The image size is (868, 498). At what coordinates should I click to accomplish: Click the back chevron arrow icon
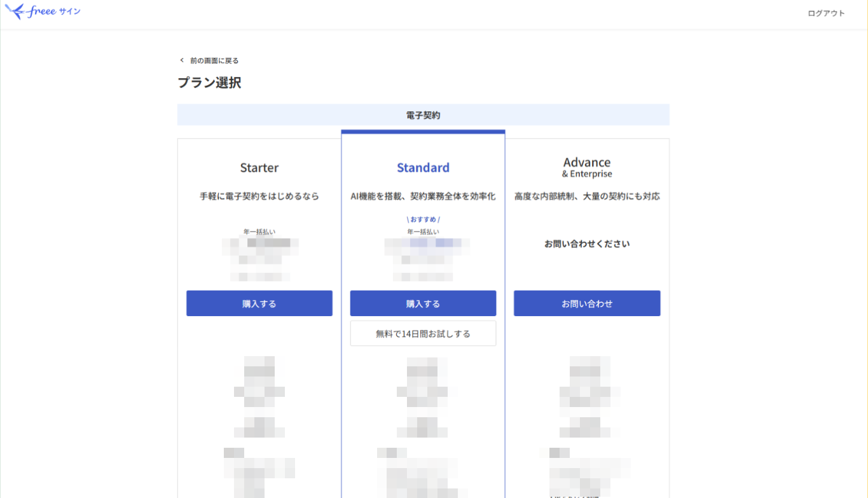182,60
